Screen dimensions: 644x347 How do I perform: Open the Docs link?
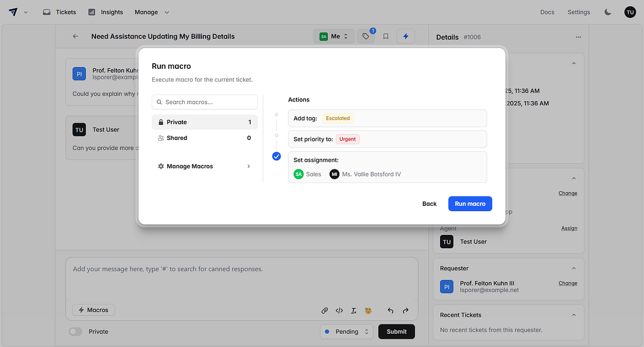coord(547,12)
